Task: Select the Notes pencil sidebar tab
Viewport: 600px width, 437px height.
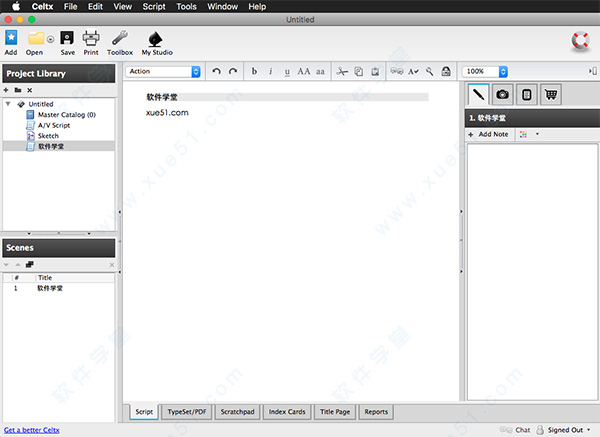Action: click(478, 95)
